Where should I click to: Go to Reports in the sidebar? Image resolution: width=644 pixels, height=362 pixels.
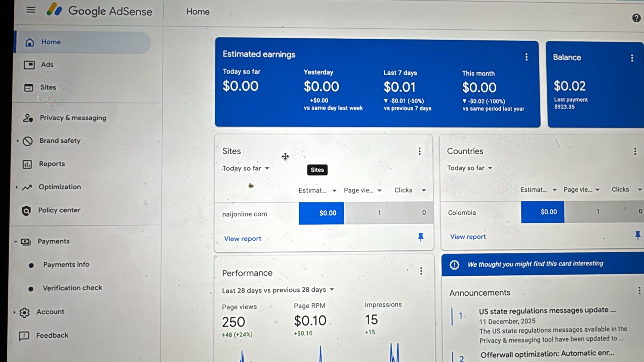[52, 164]
